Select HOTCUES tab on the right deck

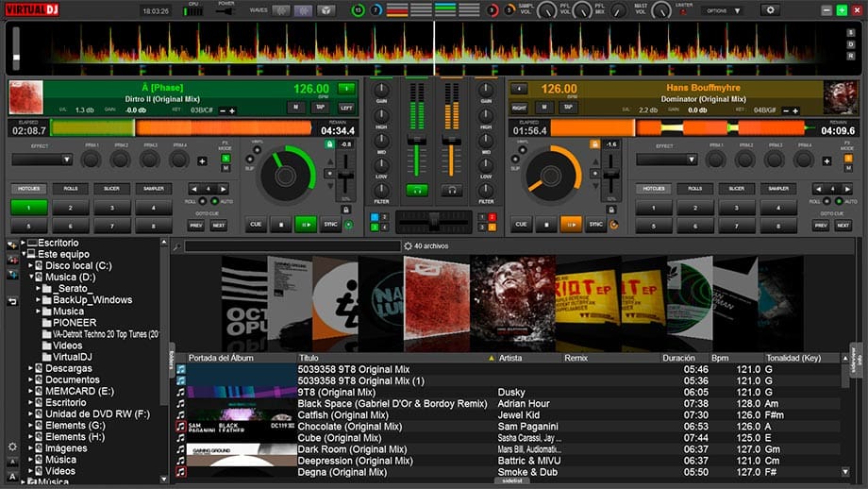(x=654, y=189)
